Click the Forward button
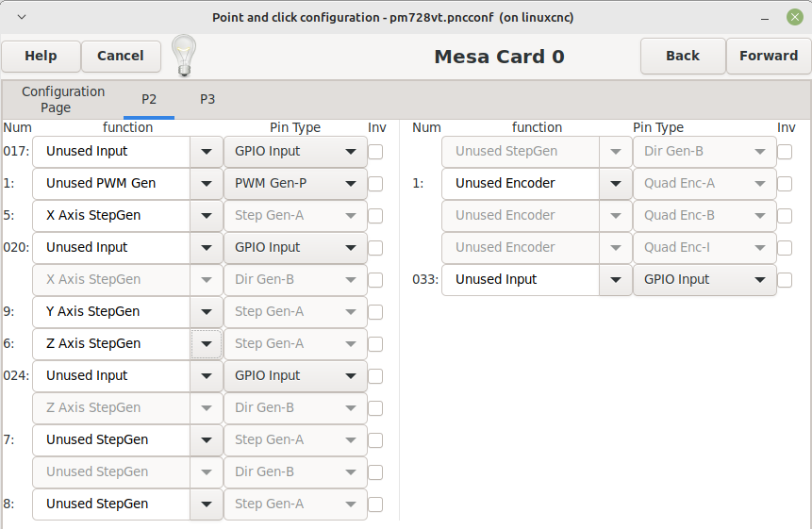 tap(769, 56)
